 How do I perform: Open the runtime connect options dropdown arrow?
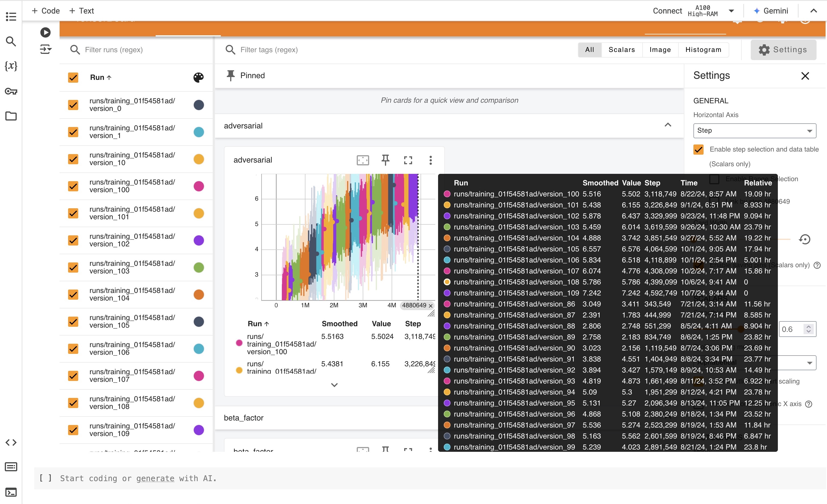point(731,11)
